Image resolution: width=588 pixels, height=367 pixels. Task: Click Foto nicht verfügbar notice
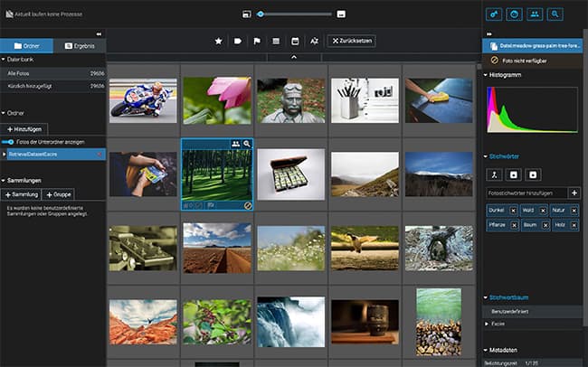point(533,61)
